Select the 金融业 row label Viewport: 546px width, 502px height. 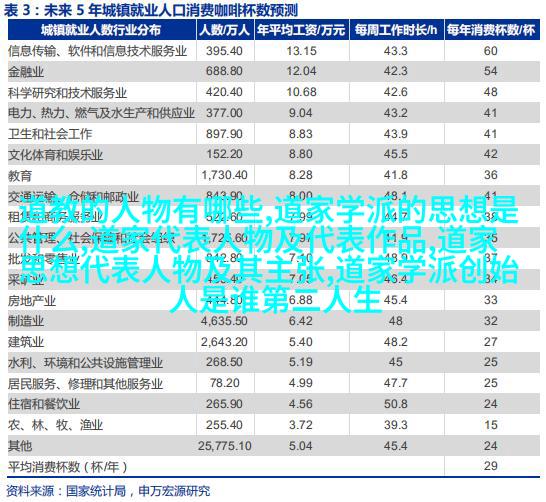point(26,72)
